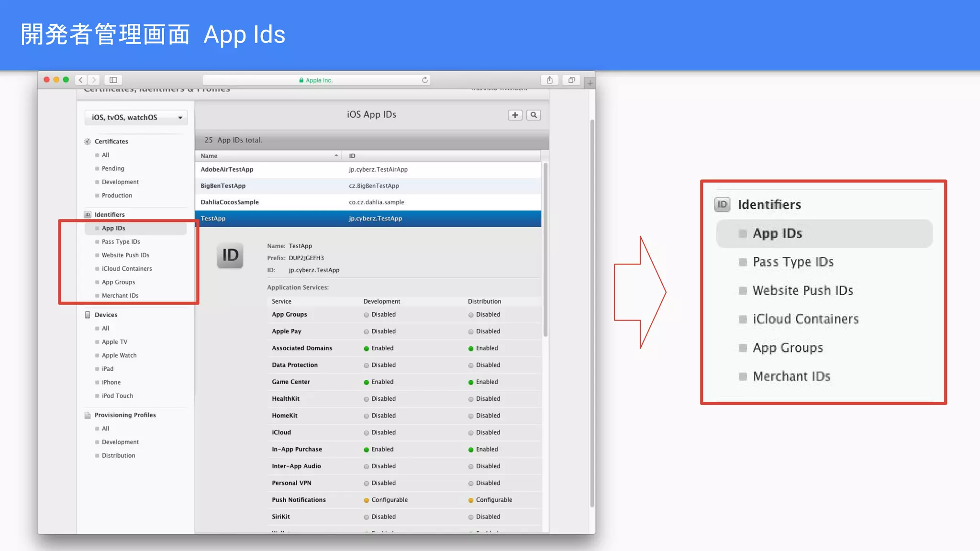
Task: Select Apple Watch under Devices
Action: [119, 355]
